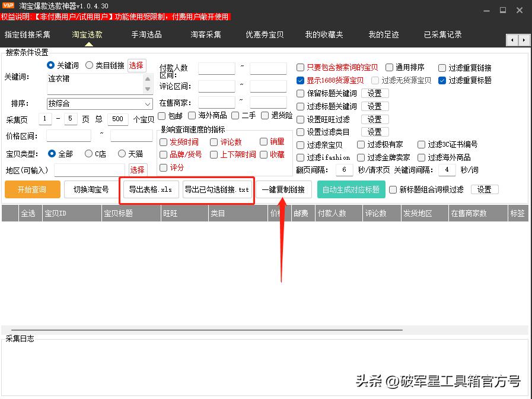Check the 销量 indicator checkbox
The width and height of the screenshot is (532, 399).
point(264,141)
